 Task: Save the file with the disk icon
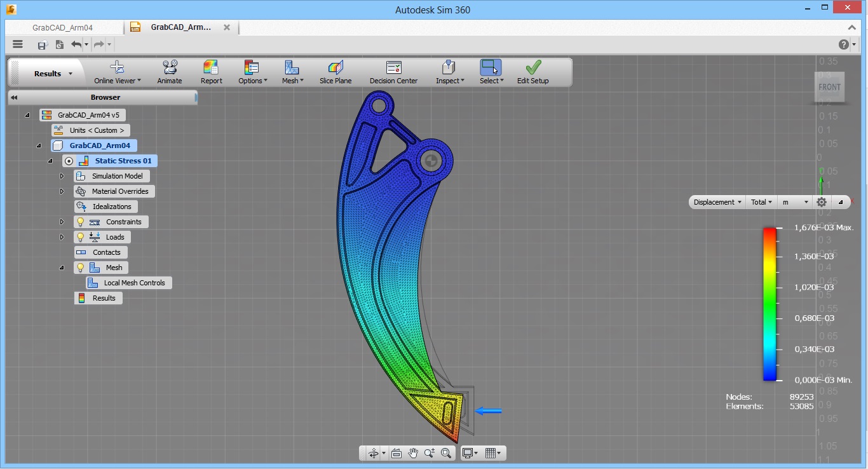pyautogui.click(x=42, y=44)
